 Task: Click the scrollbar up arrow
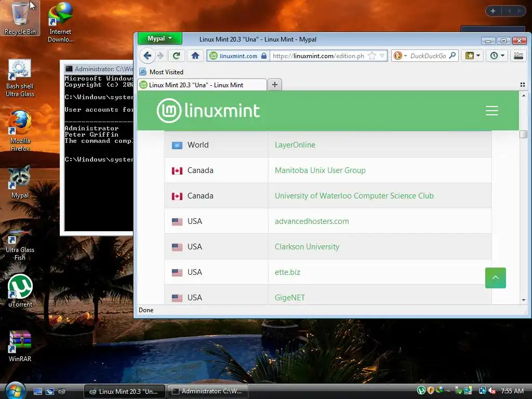coord(524,96)
